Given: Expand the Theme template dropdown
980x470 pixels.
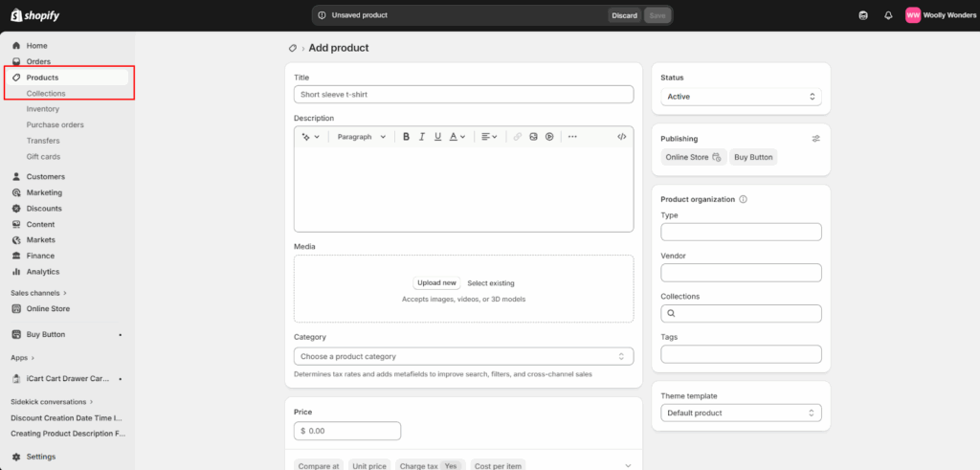Looking at the screenshot, I should (741, 413).
